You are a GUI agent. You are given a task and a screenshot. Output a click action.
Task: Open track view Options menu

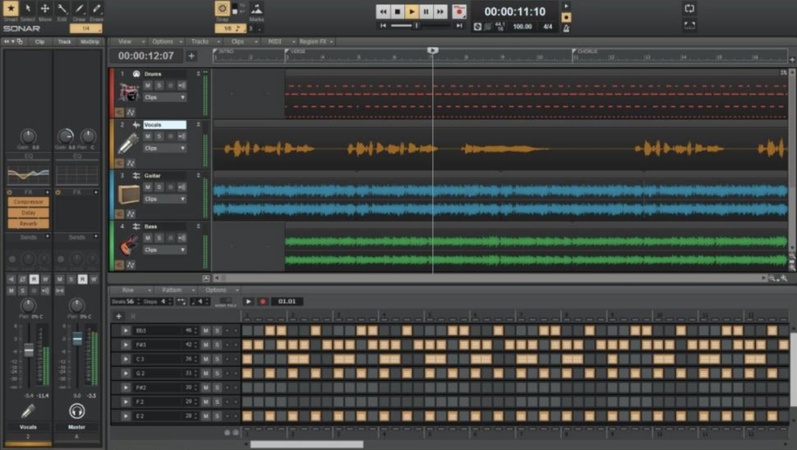coord(166,42)
